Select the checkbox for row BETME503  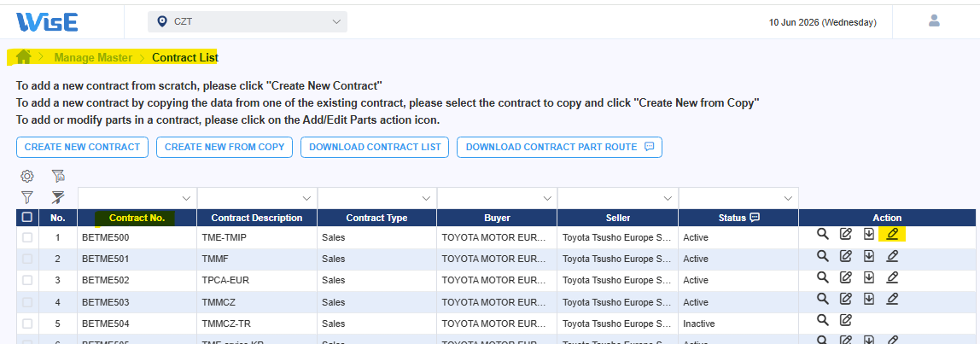[26, 302]
